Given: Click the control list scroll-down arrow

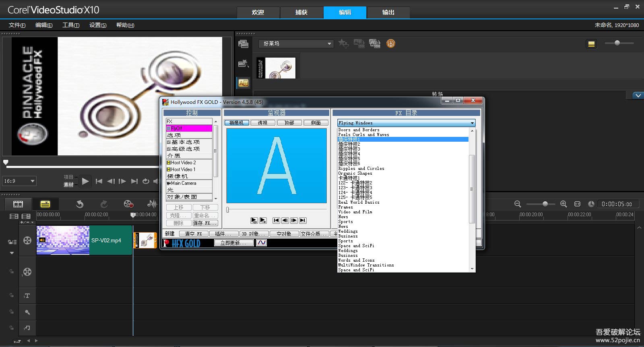Looking at the screenshot, I should pos(216,198).
